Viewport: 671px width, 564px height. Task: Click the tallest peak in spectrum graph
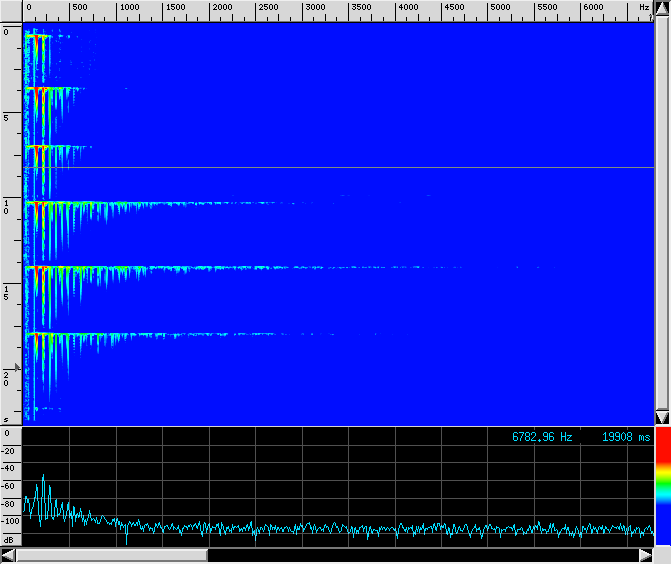(43, 477)
